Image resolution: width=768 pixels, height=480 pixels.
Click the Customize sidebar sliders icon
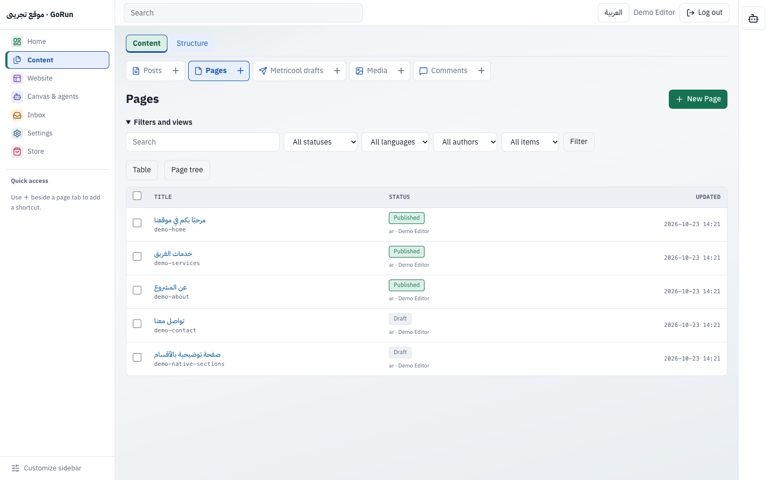(x=15, y=468)
